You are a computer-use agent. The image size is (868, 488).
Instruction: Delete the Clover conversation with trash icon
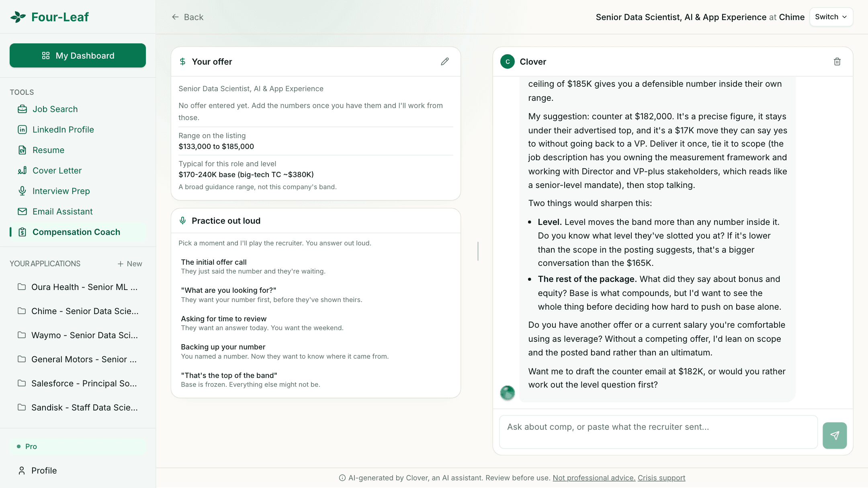click(837, 61)
